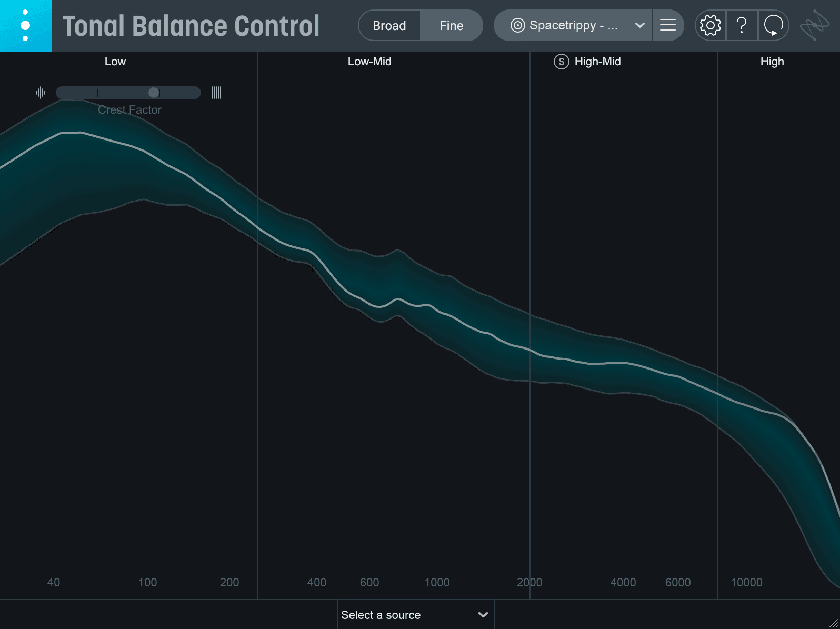Click the Crest Factor slider handle
The width and height of the screenshot is (840, 629).
pyautogui.click(x=154, y=93)
